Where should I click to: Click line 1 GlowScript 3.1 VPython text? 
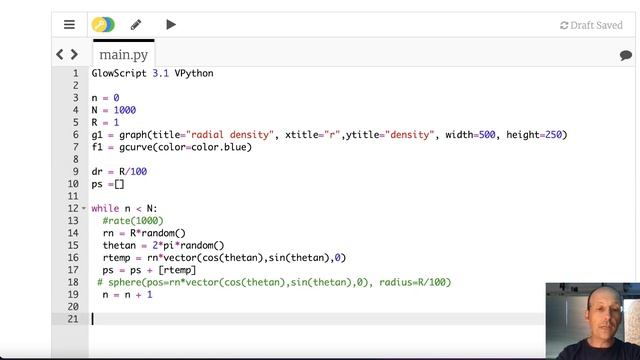pos(152,73)
